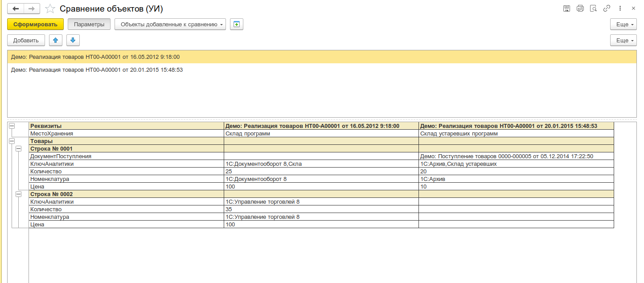Close the Сравнение объектов form
Screen dimensions: 644x283
point(633,8)
